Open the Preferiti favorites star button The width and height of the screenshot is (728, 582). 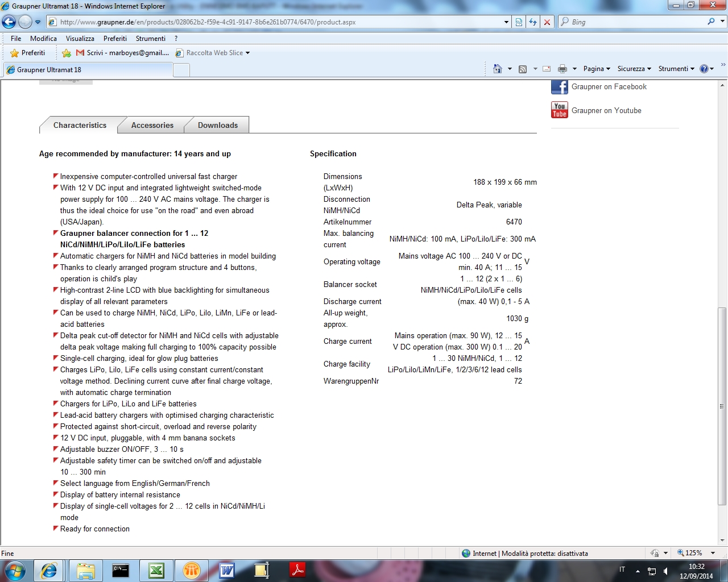27,53
